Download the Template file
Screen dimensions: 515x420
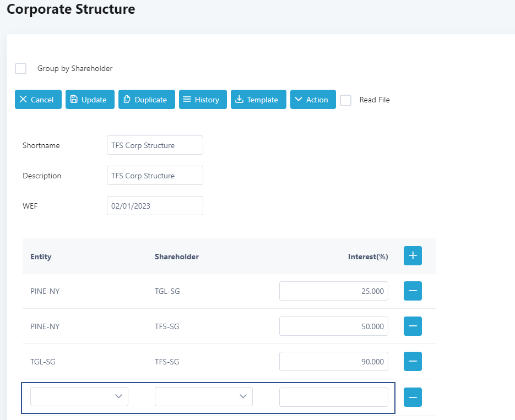(258, 100)
